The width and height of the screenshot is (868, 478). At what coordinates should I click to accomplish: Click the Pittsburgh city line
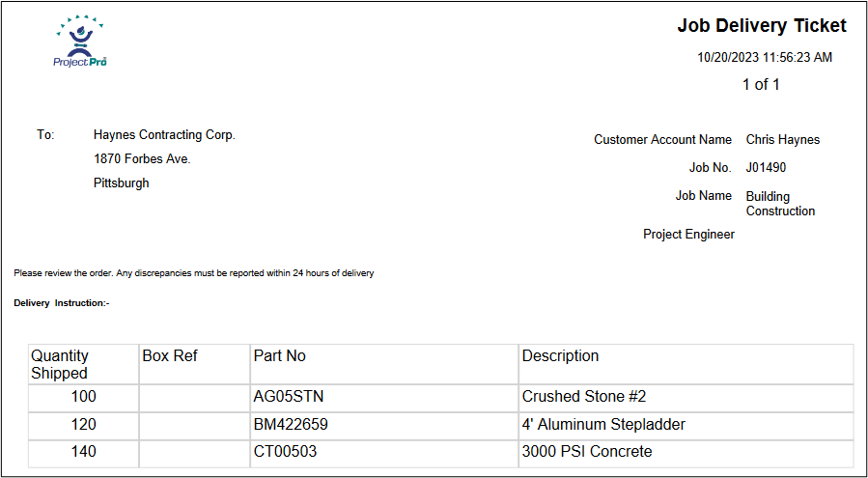(x=122, y=183)
